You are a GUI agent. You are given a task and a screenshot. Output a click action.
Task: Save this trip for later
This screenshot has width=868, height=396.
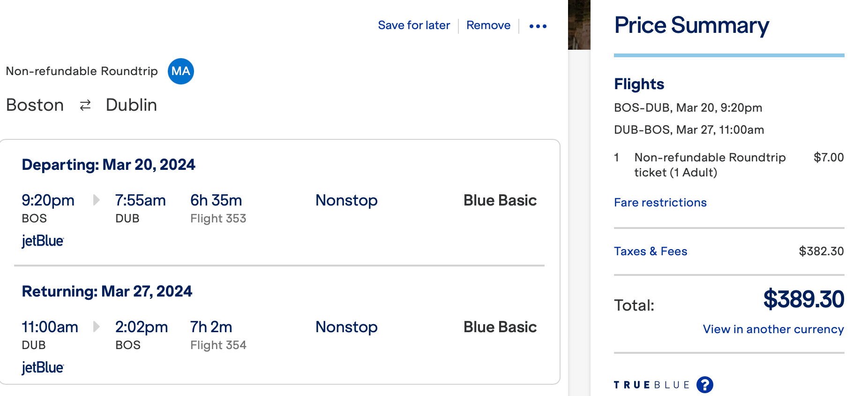pos(414,25)
